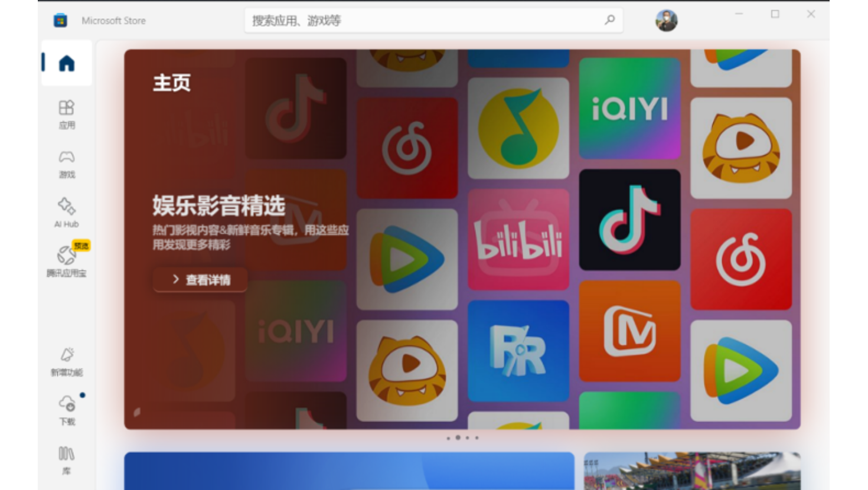The height and width of the screenshot is (490, 868).
Task: Open AI Hub from the sidebar
Action: [67, 213]
